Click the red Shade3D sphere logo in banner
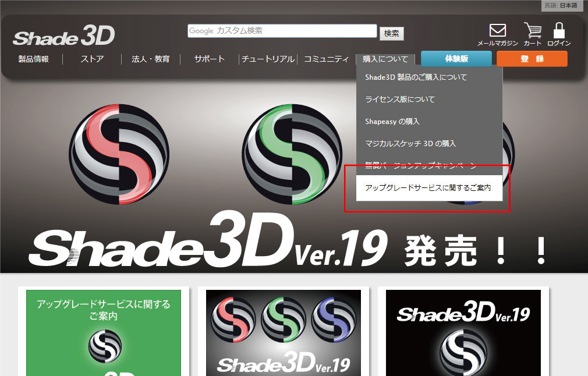 [119, 154]
